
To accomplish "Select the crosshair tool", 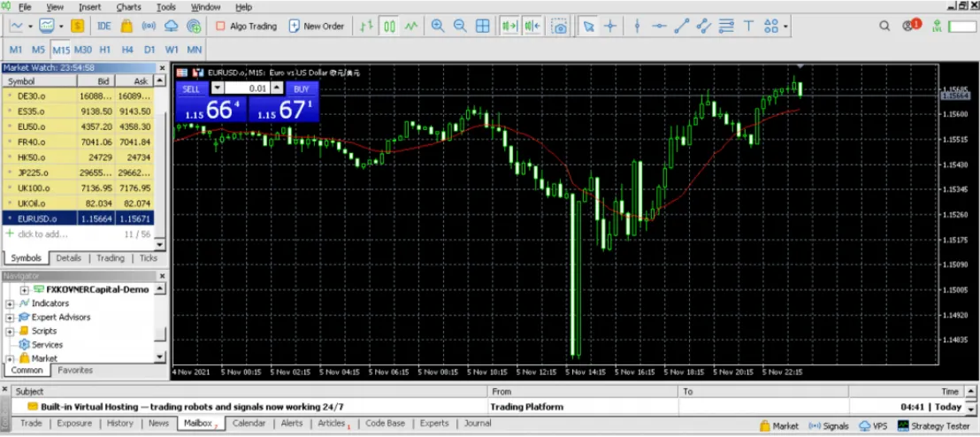I will [610, 27].
